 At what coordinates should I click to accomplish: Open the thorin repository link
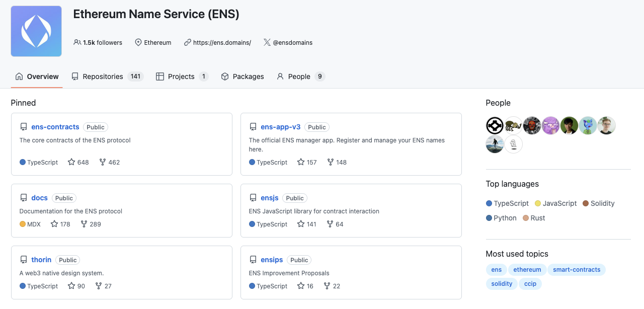[41, 260]
